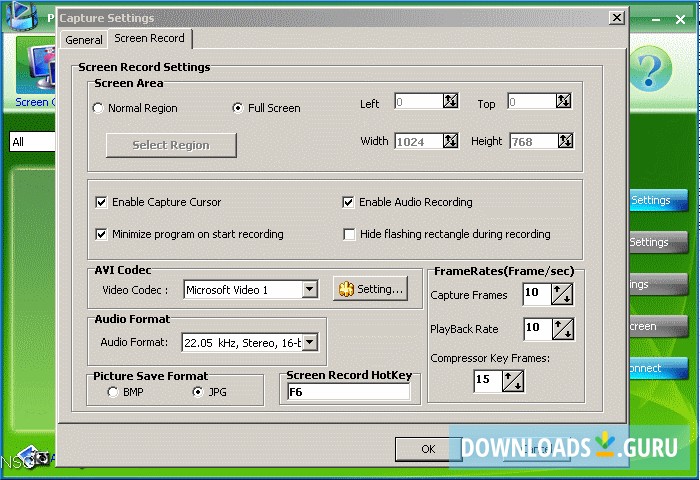Click the Width value spinner
700x480 pixels.
(x=450, y=141)
